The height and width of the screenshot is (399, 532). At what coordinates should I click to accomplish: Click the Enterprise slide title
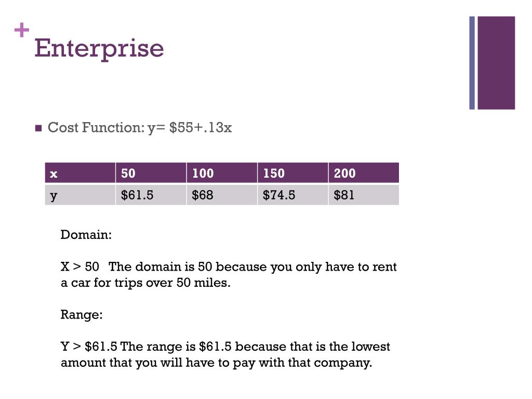tap(99, 49)
